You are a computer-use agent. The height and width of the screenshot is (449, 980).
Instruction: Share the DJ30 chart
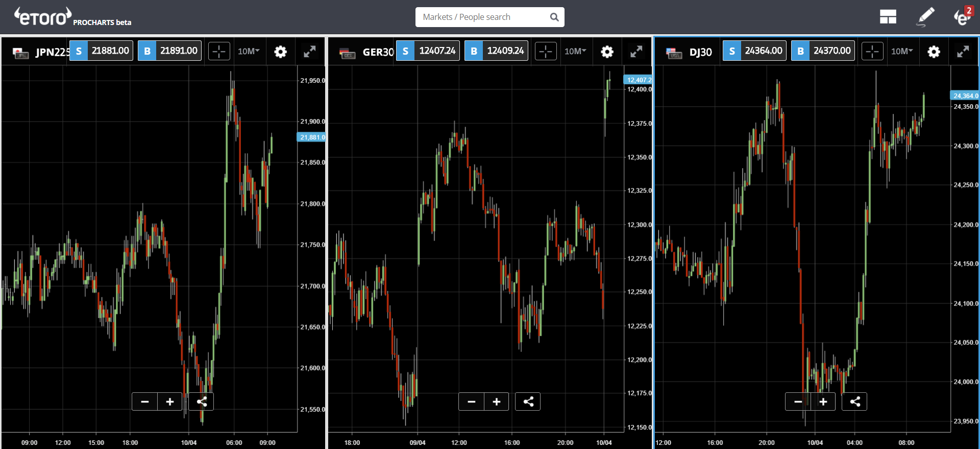[x=855, y=401]
